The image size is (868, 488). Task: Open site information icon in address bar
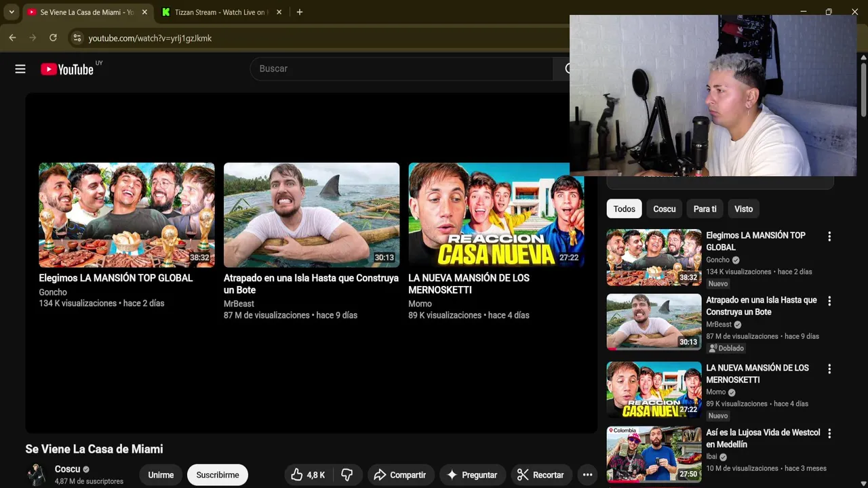point(77,38)
